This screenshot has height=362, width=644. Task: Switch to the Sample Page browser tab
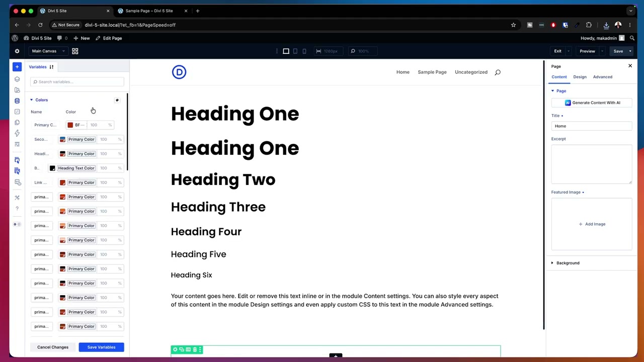149,11
